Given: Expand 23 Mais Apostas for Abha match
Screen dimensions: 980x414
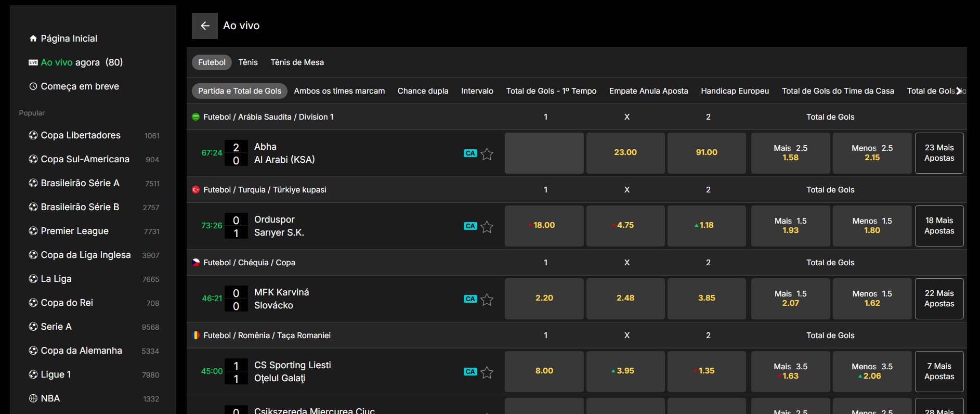Looking at the screenshot, I should coord(939,153).
